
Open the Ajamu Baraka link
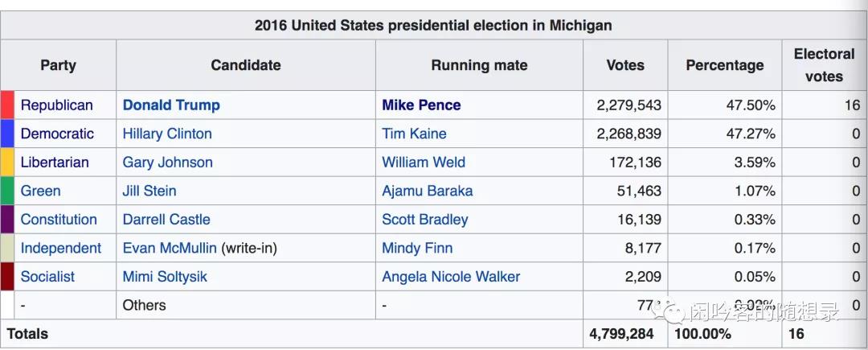(428, 191)
